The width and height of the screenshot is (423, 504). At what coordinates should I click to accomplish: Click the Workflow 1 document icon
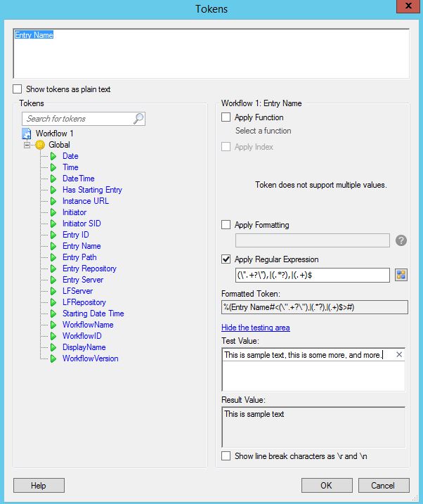pyautogui.click(x=26, y=134)
